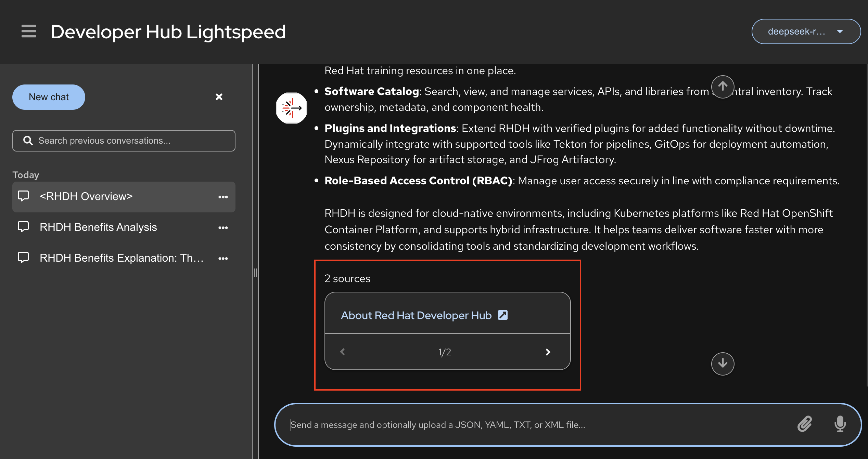
Task: Open the RHDH Benefits Analysis conversation
Action: click(98, 227)
